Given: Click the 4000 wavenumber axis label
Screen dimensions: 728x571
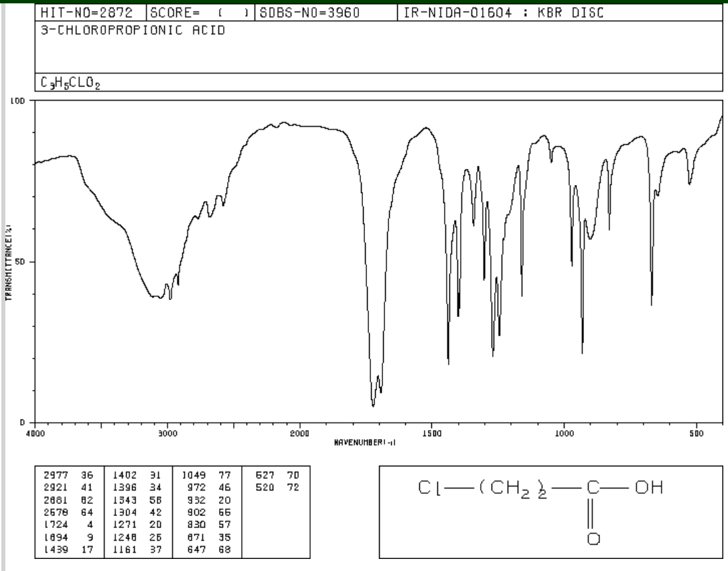Looking at the screenshot, I should click(x=34, y=434).
